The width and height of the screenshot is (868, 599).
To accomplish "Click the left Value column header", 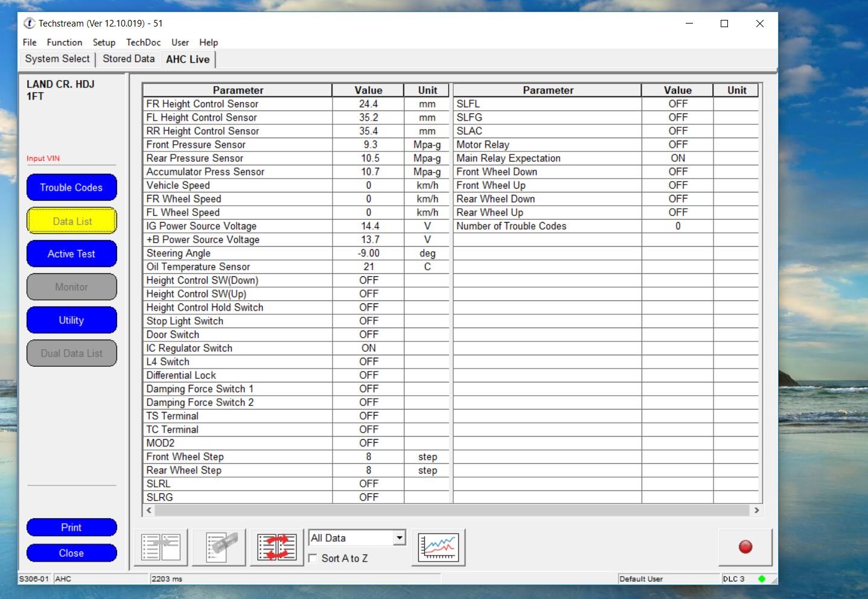I will [x=368, y=90].
